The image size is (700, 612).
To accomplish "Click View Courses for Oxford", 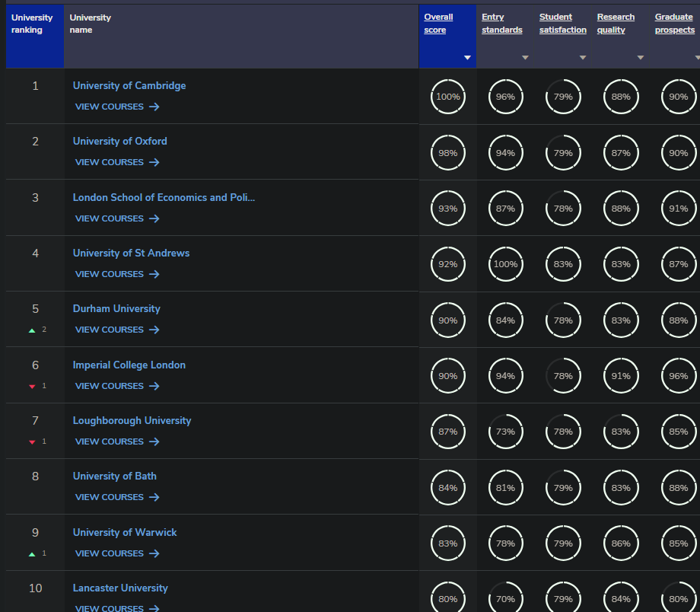I will coord(117,162).
